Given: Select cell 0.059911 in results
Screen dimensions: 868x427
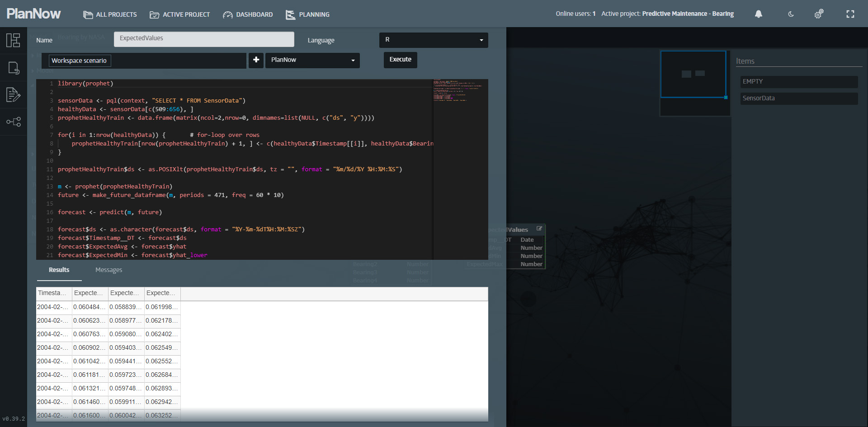Looking at the screenshot, I should [x=126, y=402].
